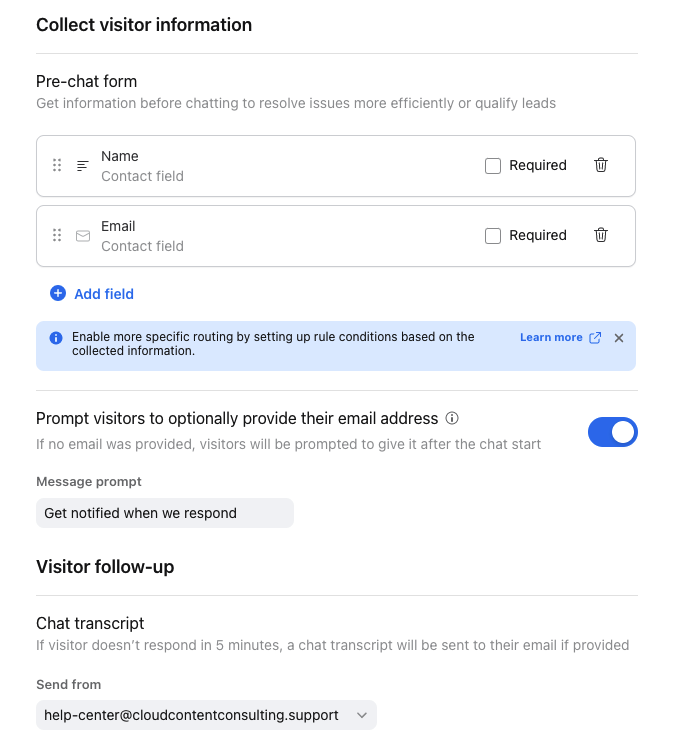680x748 pixels.
Task: Click the blue info icon in routing banner
Action: (56, 338)
